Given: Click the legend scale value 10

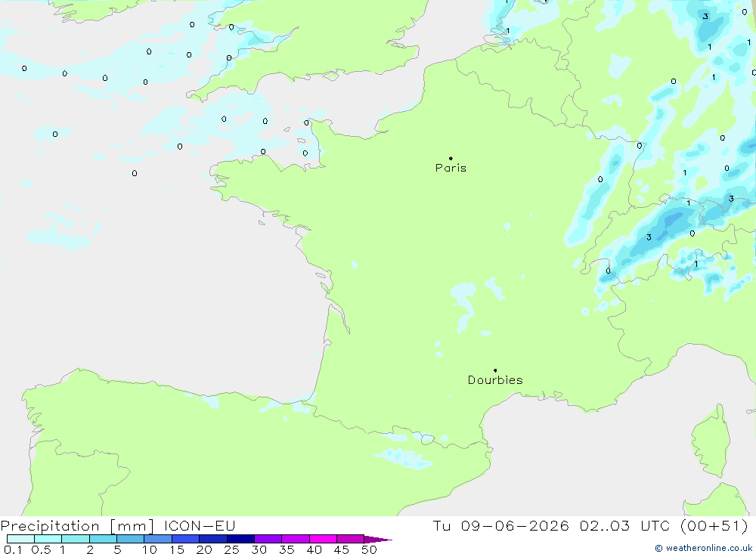Looking at the screenshot, I should [150, 549].
